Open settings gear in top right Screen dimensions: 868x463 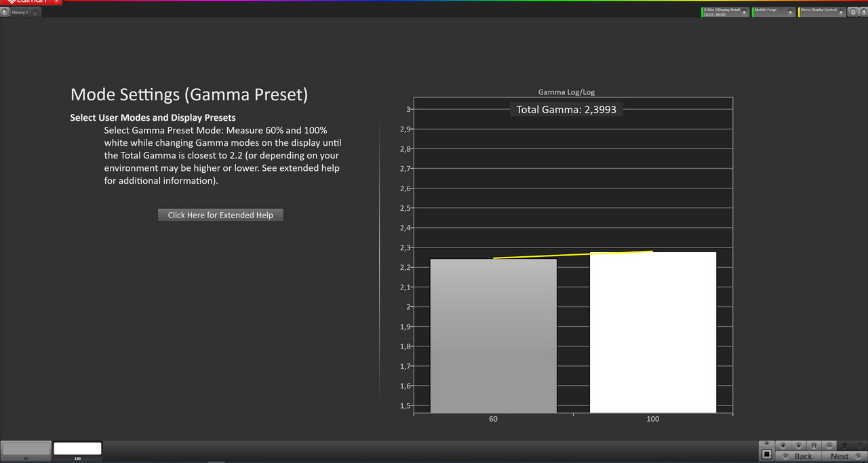852,12
